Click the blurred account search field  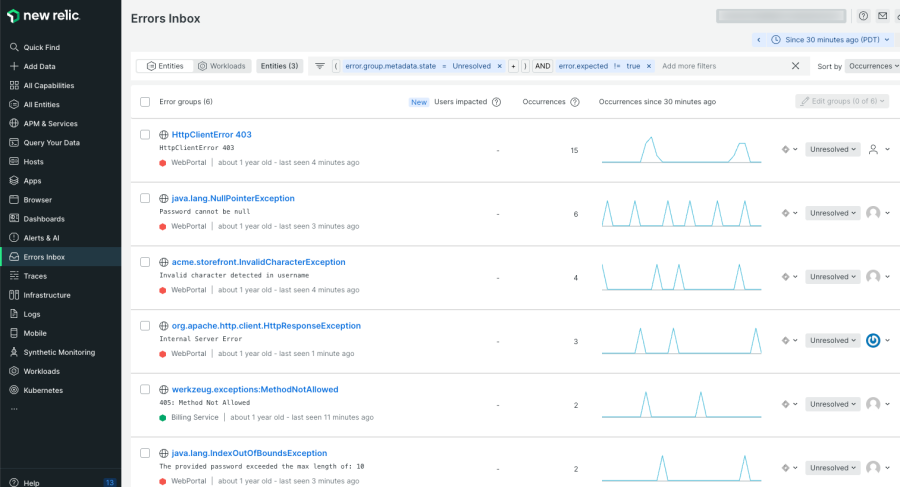781,16
